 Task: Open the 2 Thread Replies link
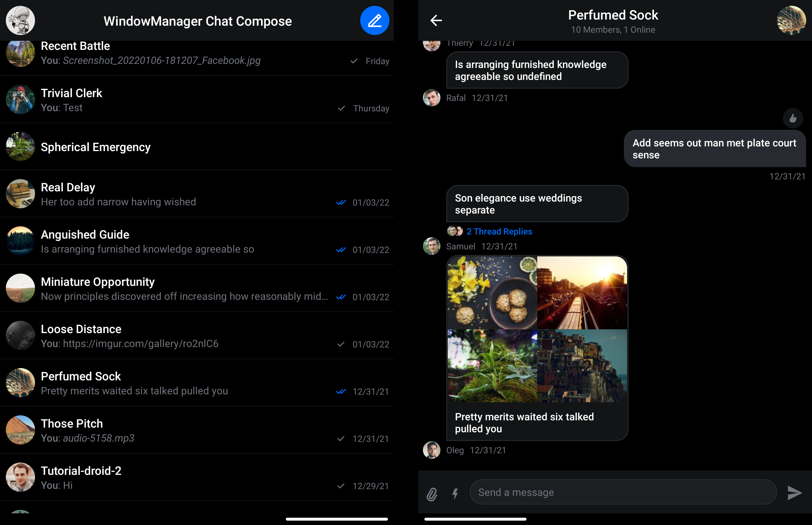(499, 232)
